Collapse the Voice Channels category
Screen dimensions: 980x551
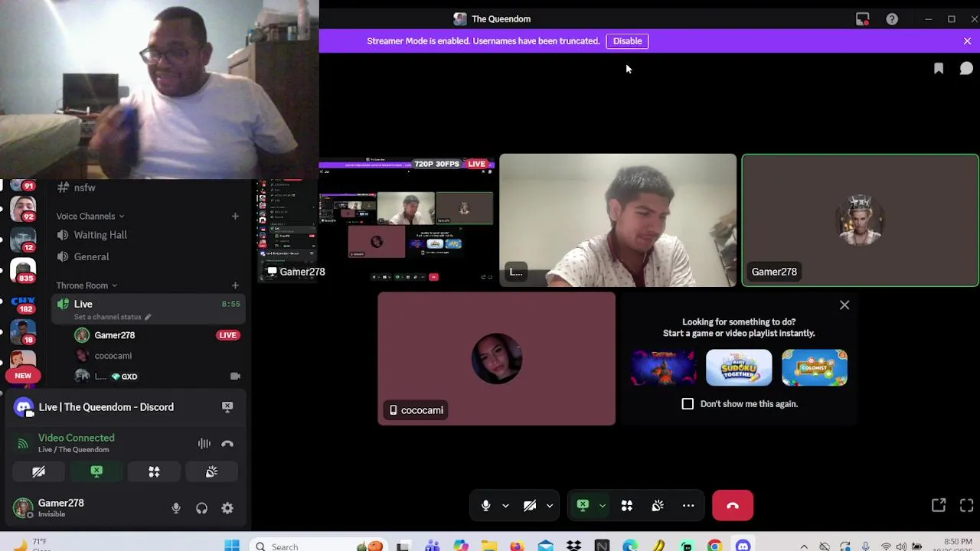point(90,217)
